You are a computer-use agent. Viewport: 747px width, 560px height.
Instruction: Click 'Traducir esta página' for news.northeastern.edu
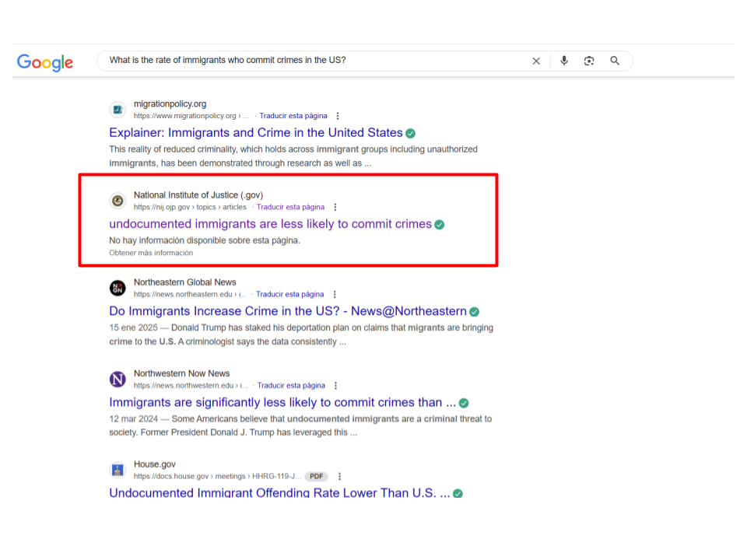[x=290, y=294]
